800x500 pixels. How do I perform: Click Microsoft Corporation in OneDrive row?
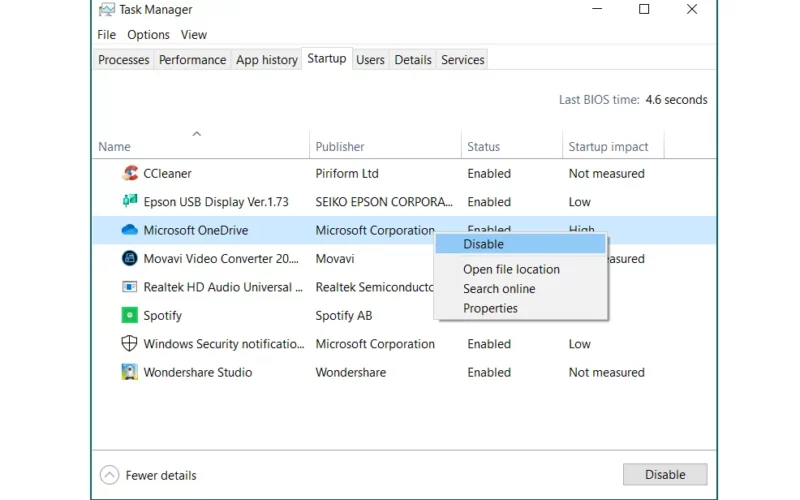click(375, 230)
